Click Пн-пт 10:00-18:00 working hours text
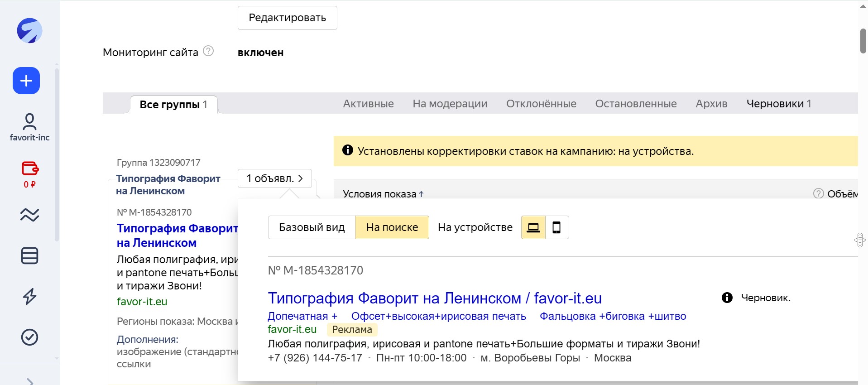 point(422,358)
